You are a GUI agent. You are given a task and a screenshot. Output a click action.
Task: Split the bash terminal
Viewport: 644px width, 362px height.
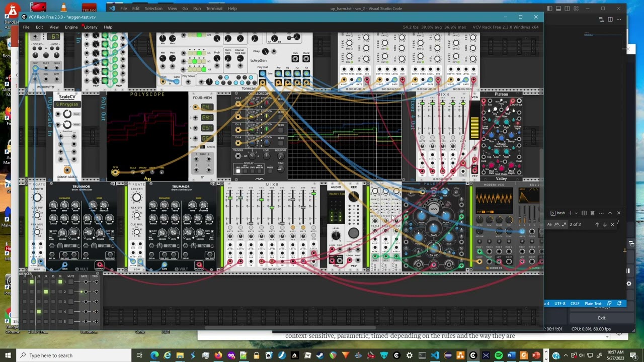584,213
